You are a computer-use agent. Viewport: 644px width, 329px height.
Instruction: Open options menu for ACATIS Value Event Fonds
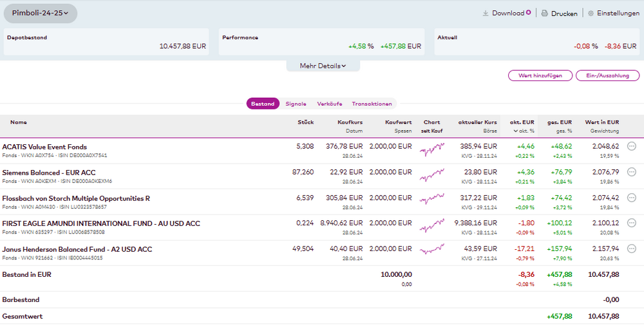point(632,146)
